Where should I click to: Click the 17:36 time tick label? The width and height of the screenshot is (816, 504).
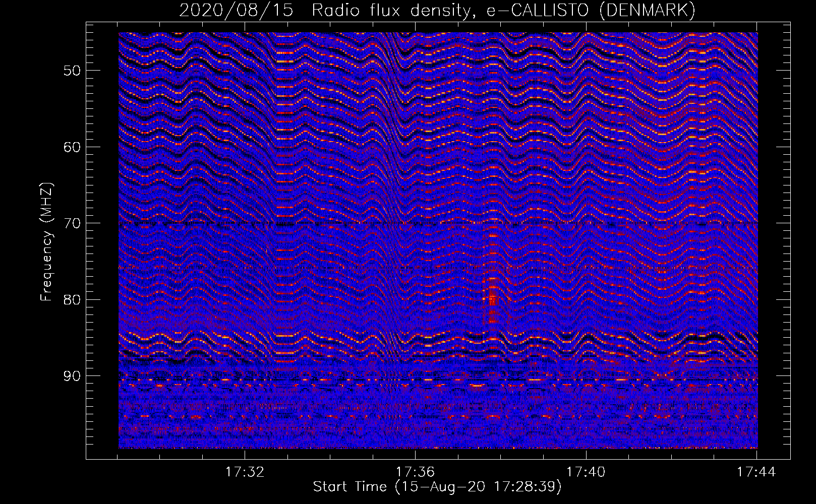415,472
